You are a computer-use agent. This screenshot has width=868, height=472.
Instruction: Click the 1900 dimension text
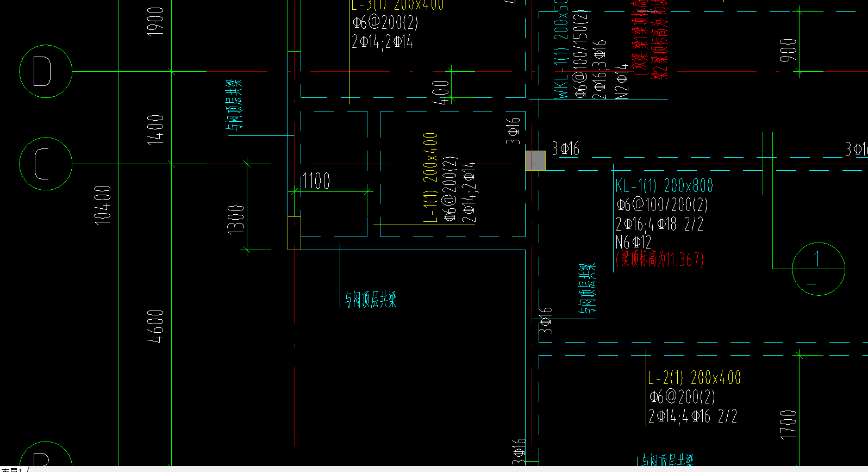(155, 21)
